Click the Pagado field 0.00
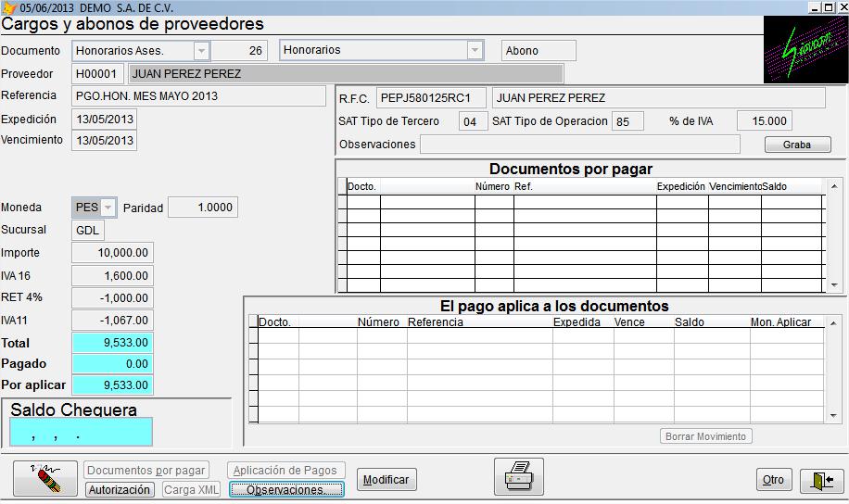The image size is (849, 504). pyautogui.click(x=113, y=364)
